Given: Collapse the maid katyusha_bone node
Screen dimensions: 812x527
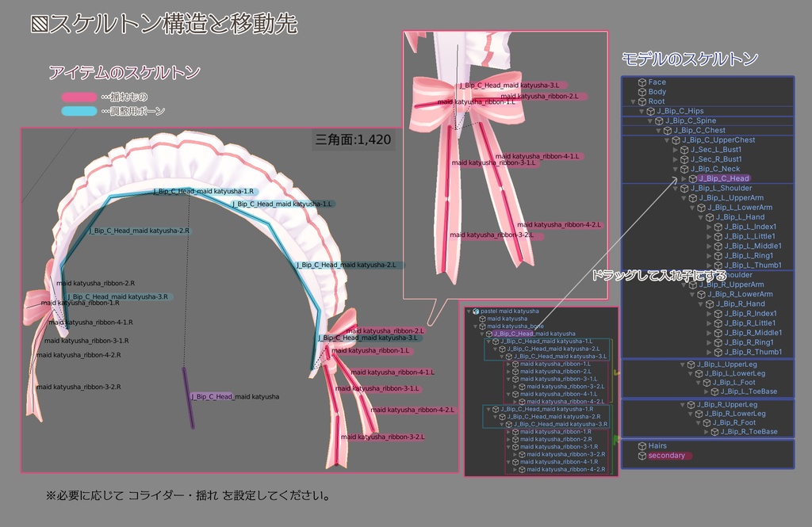Looking at the screenshot, I should click(476, 327).
